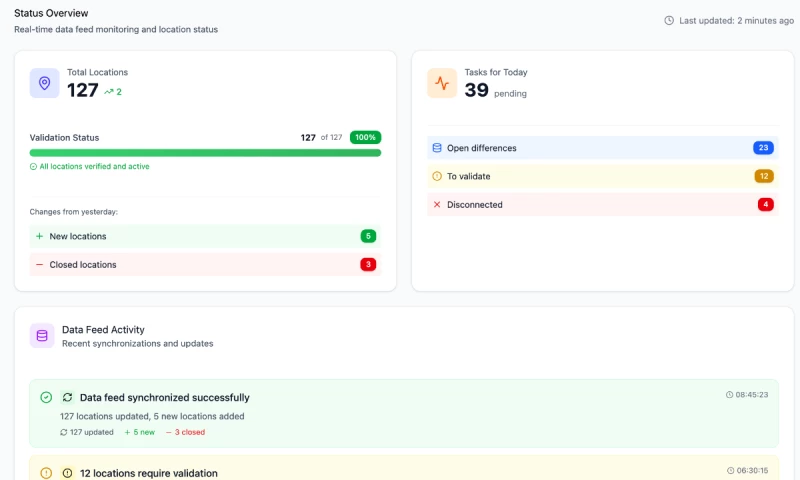The height and width of the screenshot is (480, 800).
Task: Open the To validate task row
Action: 603,176
